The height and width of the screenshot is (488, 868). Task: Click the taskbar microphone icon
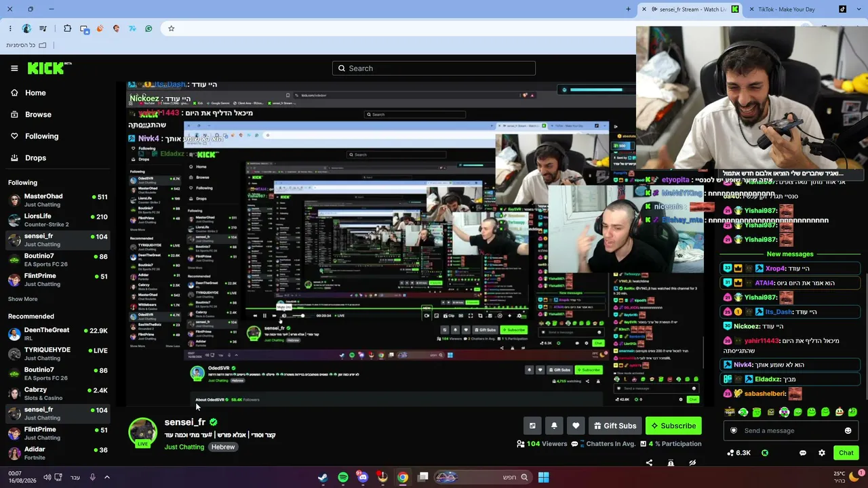(92, 477)
